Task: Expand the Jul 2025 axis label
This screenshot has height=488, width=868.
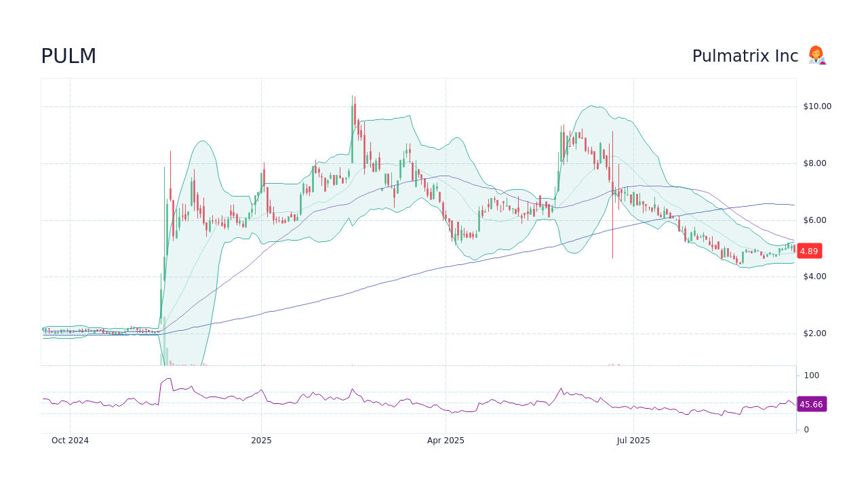Action: [633, 440]
